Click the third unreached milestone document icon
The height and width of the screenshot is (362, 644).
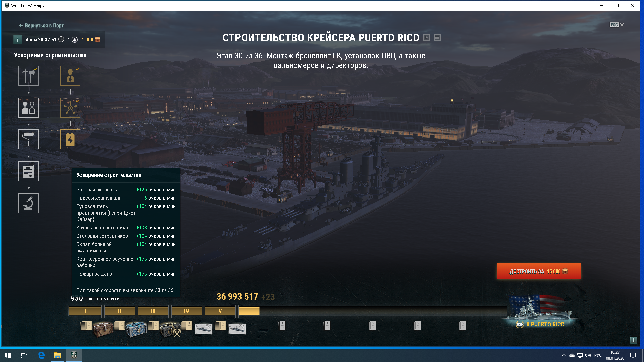tap(372, 325)
